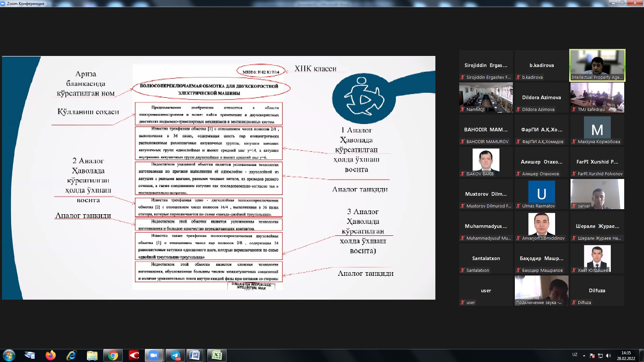Click the Zoom taskbar icon
The image size is (644, 362).
(x=154, y=355)
